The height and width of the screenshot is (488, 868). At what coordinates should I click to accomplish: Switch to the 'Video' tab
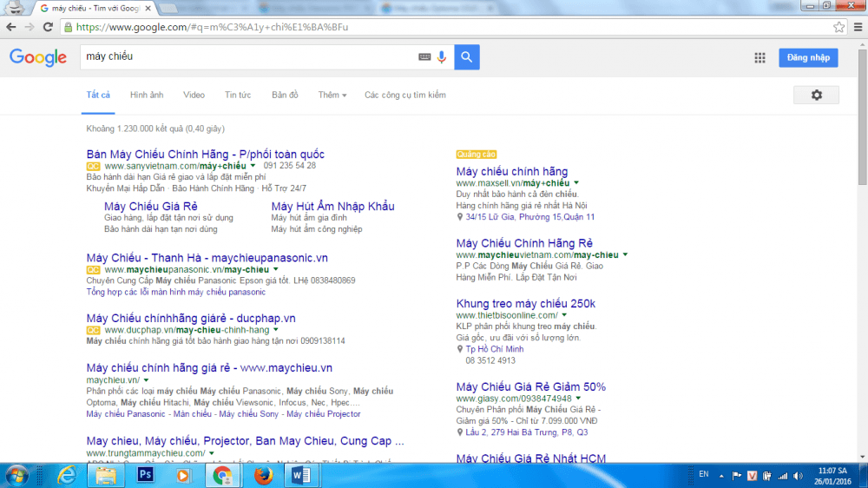(x=194, y=96)
